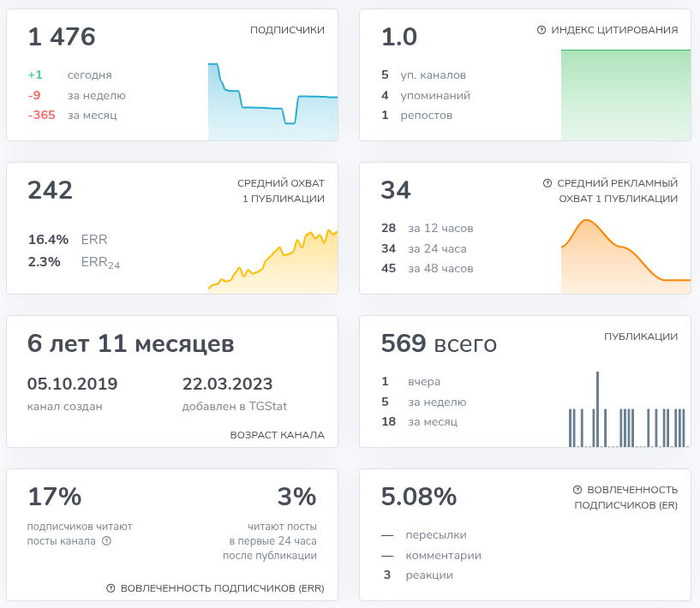Select the '-365' monthly subscriber change

[x=41, y=115]
